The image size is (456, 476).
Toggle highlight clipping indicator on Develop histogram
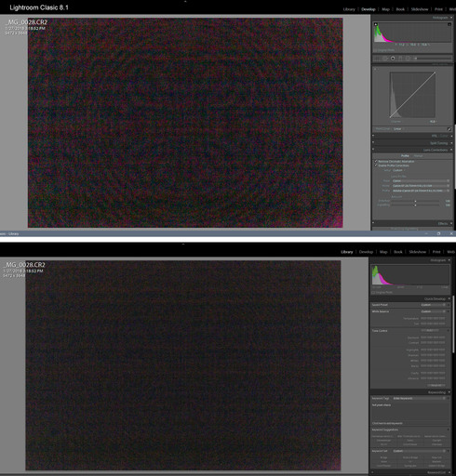tap(449, 24)
